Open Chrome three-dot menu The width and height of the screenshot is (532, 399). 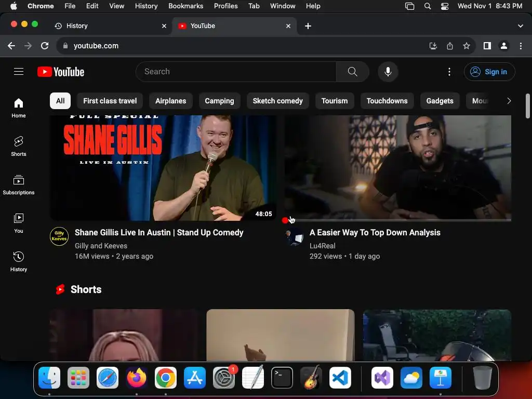pos(521,46)
